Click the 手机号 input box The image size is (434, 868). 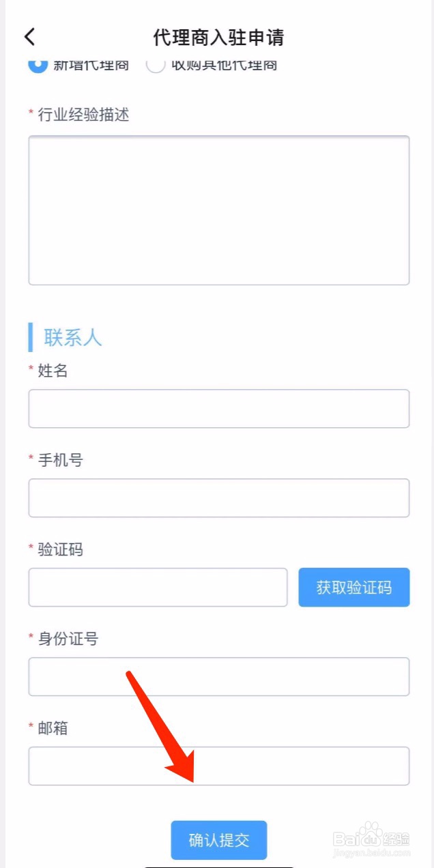click(x=218, y=498)
